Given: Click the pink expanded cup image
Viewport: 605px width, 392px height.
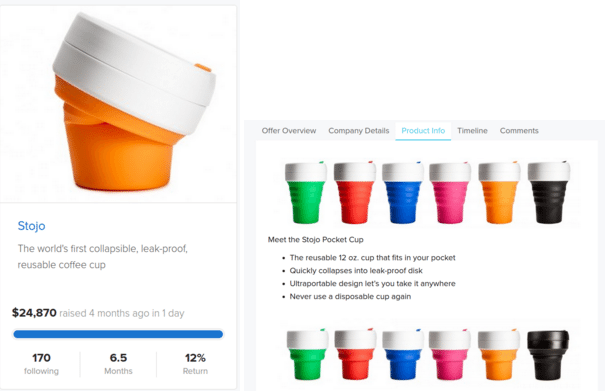Looking at the screenshot, I should [450, 192].
